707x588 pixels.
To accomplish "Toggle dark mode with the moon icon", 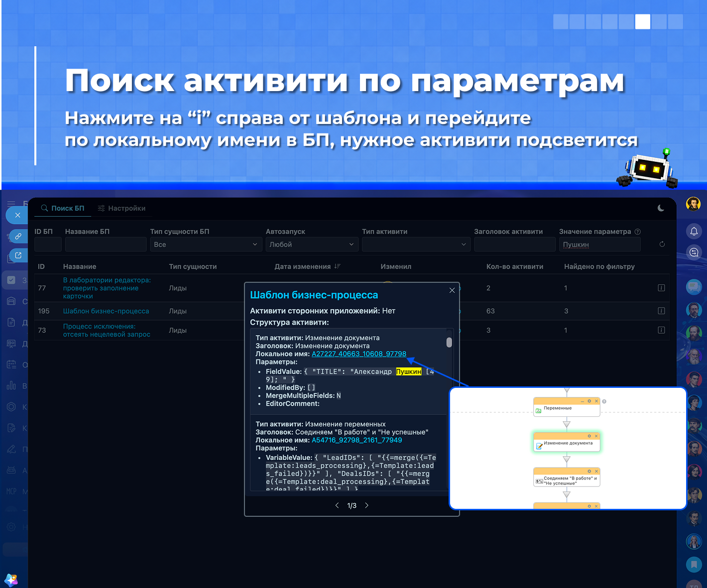I will coord(661,208).
